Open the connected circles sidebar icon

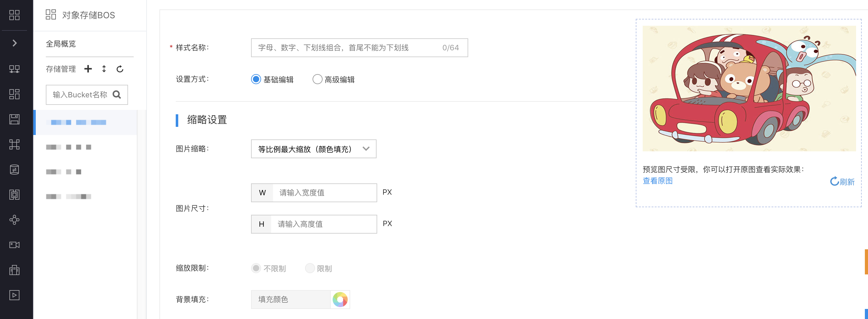point(14,220)
